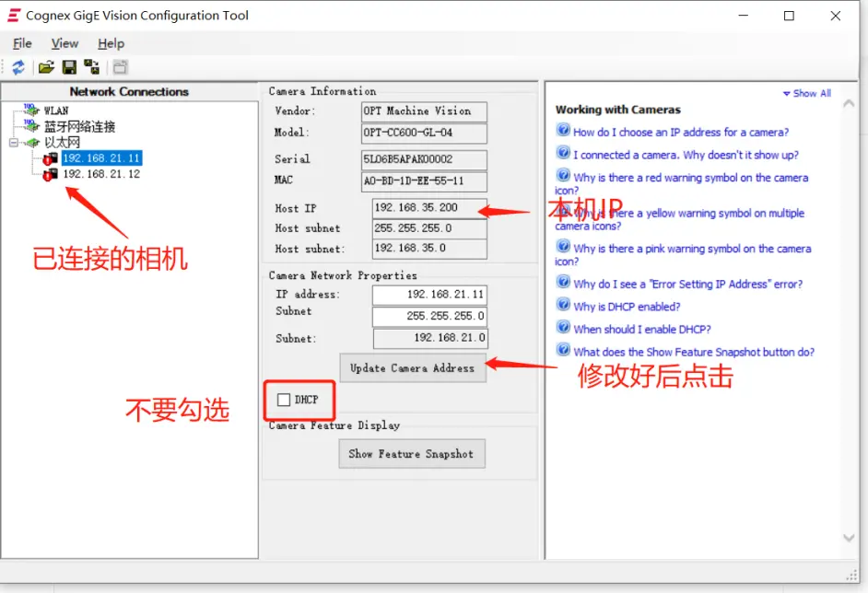Image resolution: width=868 pixels, height=593 pixels.
Task: Click the Host IP field 192.168.35.200
Action: coord(429,208)
